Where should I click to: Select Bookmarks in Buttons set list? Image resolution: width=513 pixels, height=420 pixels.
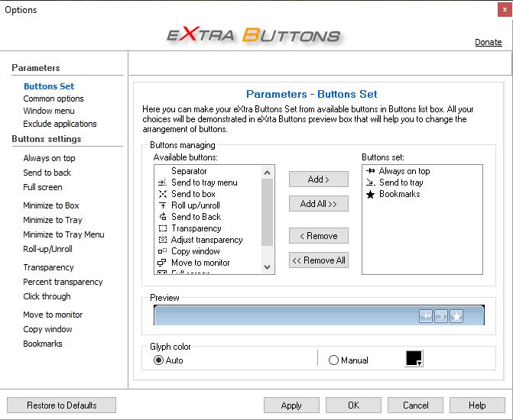(422, 194)
